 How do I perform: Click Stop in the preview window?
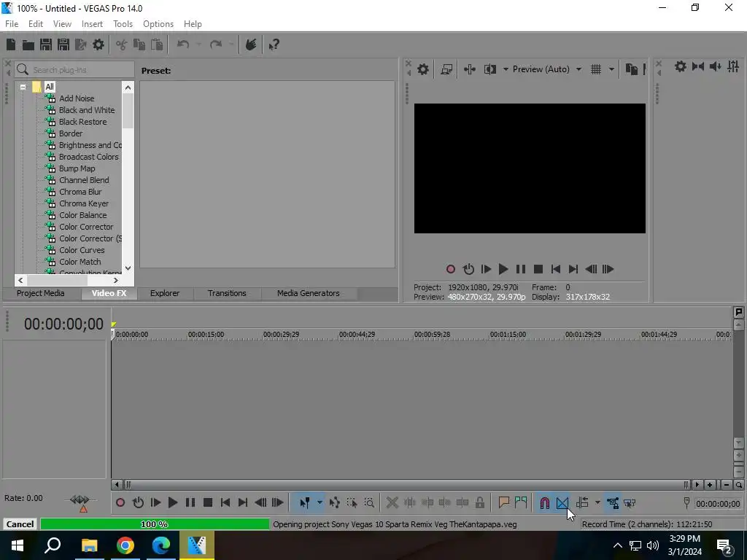tap(538, 270)
